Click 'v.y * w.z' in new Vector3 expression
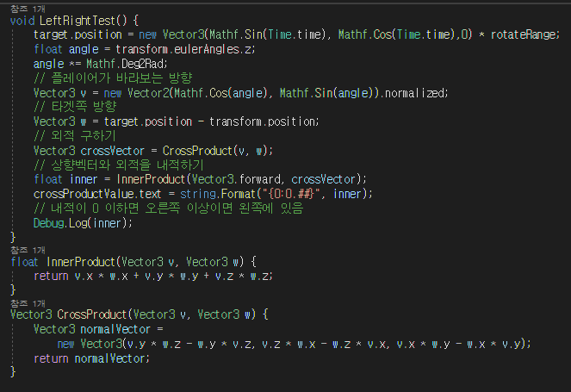571x392 pixels. click(154, 344)
